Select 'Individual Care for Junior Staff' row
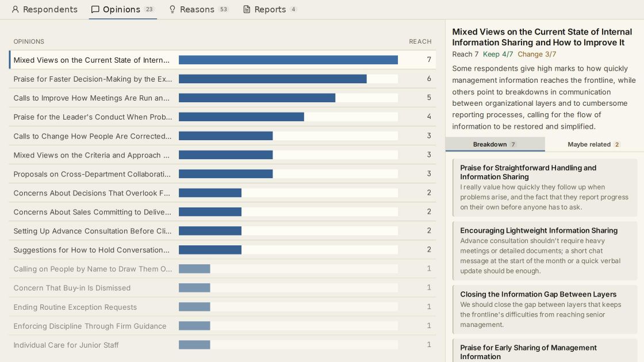This screenshot has height=362, width=644. [x=222, y=345]
